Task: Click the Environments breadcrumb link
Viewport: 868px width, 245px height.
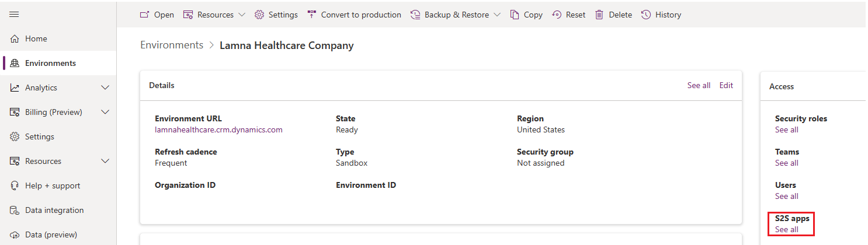Action: pos(172,45)
